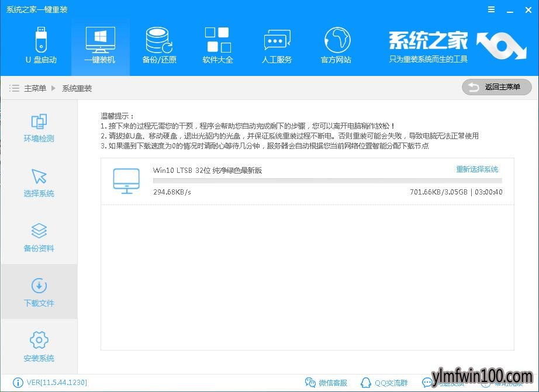
Task: Click the 返回主菜单 button
Action: [x=496, y=87]
